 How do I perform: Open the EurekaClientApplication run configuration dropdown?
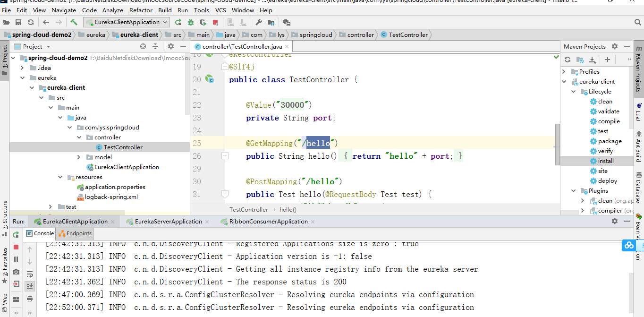click(x=127, y=22)
